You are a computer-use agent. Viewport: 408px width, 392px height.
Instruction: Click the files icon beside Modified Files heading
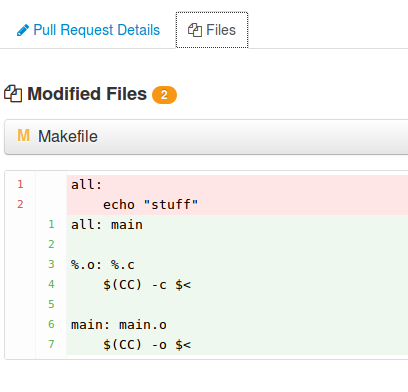point(13,94)
